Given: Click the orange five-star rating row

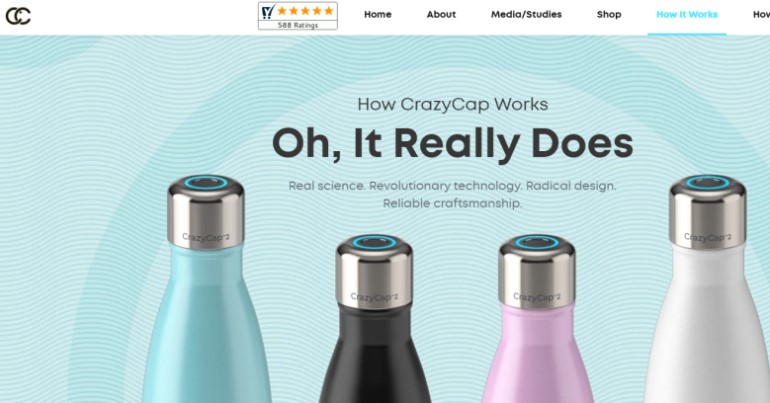Looking at the screenshot, I should tap(305, 11).
